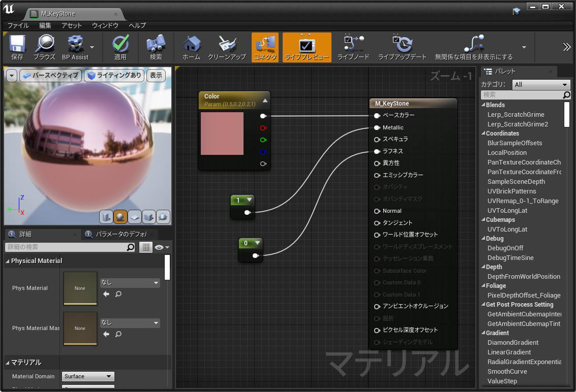Switch to パラメータのデフォルト tab
The height and width of the screenshot is (392, 576).
(120, 234)
